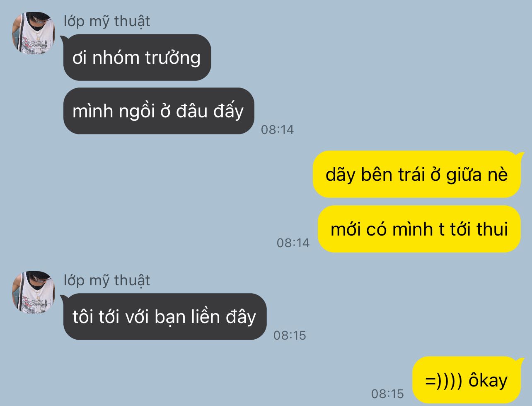Screen dimensions: 532x406
Task: Select the 'mình ngồi ở đâu đấy' bubble
Action: click(158, 111)
